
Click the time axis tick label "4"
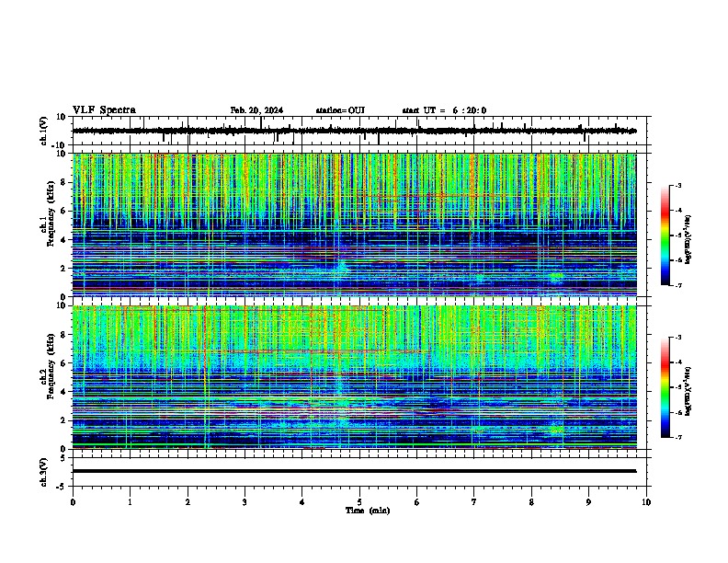tap(302, 502)
